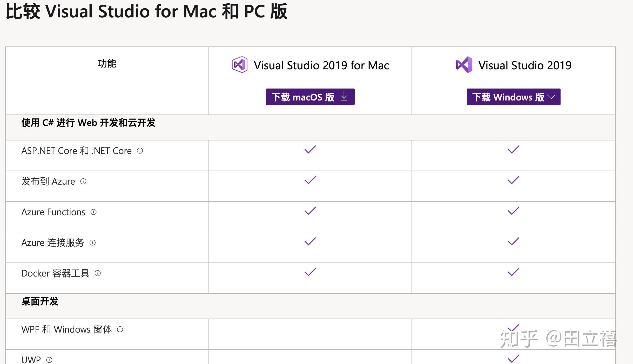
Task: Click Mac checkmark for Azure Functions row
Action: tap(310, 211)
